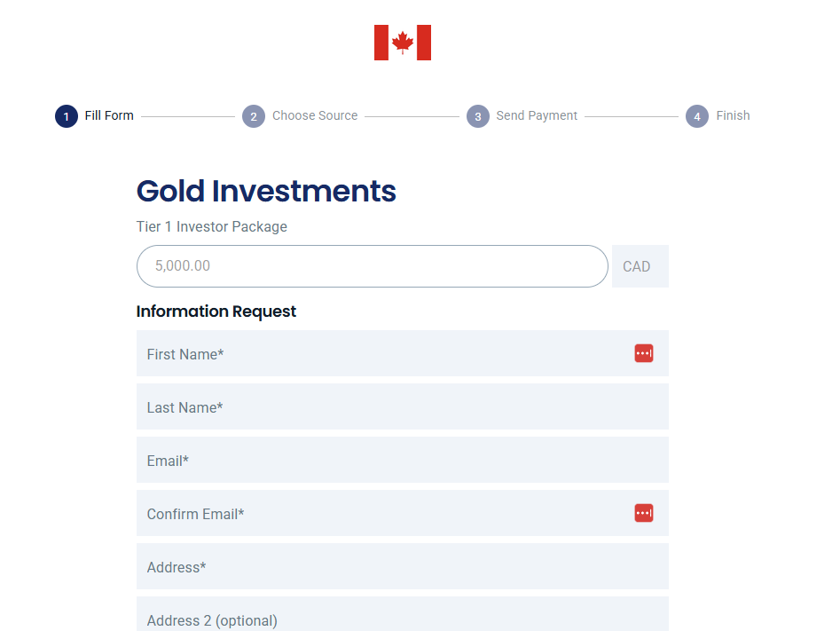This screenshot has width=840, height=631.
Task: Select step 3 circle icon
Action: [x=478, y=116]
